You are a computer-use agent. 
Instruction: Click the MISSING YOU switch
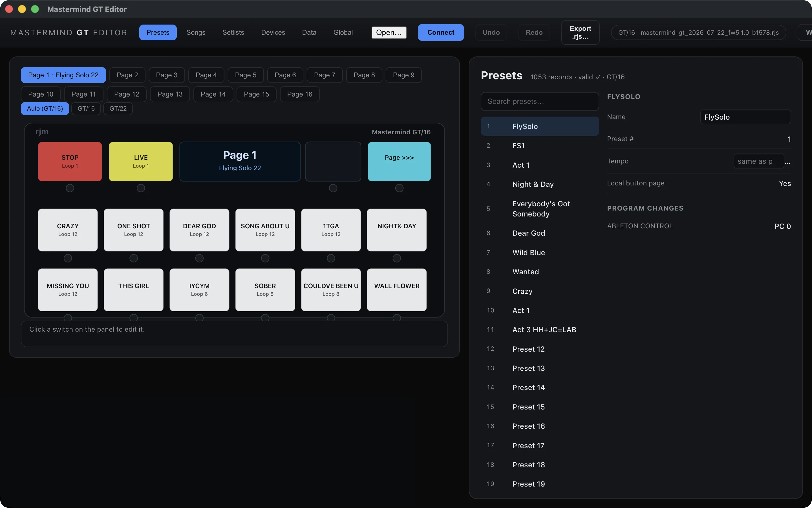click(x=68, y=290)
